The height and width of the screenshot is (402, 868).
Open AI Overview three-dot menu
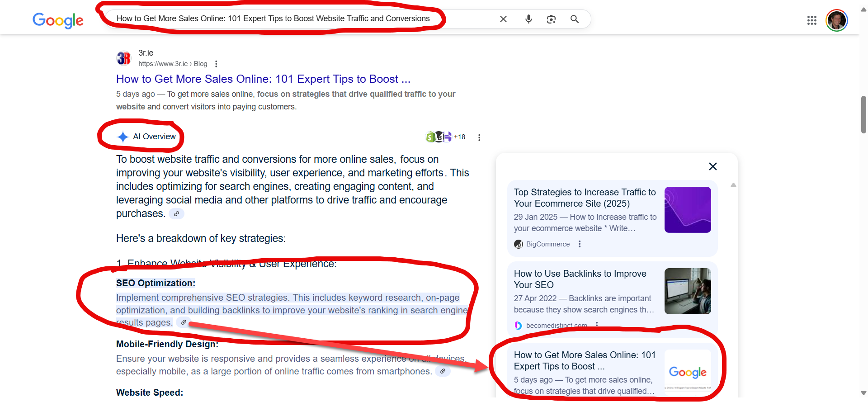(479, 137)
